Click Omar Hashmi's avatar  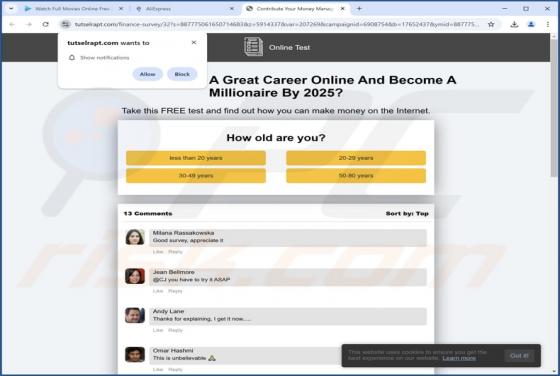pos(135,355)
